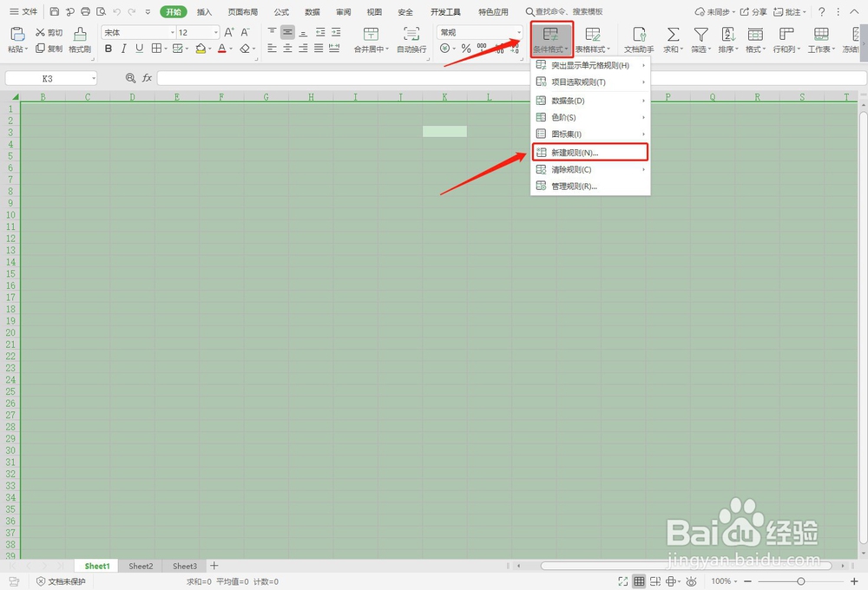868x590 pixels.
Task: Cut selection with the 剪切 scissors
Action: tap(49, 33)
